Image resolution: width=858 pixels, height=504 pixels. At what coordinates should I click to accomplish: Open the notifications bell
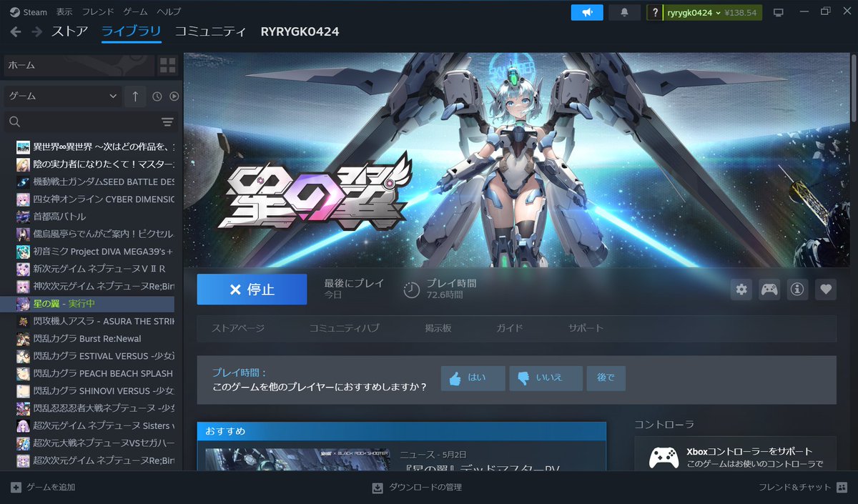624,12
